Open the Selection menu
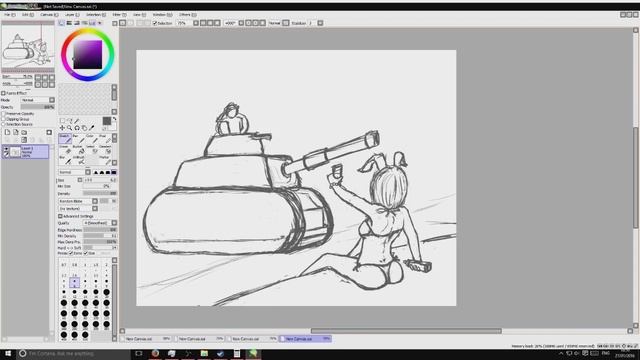The height and width of the screenshot is (360, 640). click(x=96, y=15)
